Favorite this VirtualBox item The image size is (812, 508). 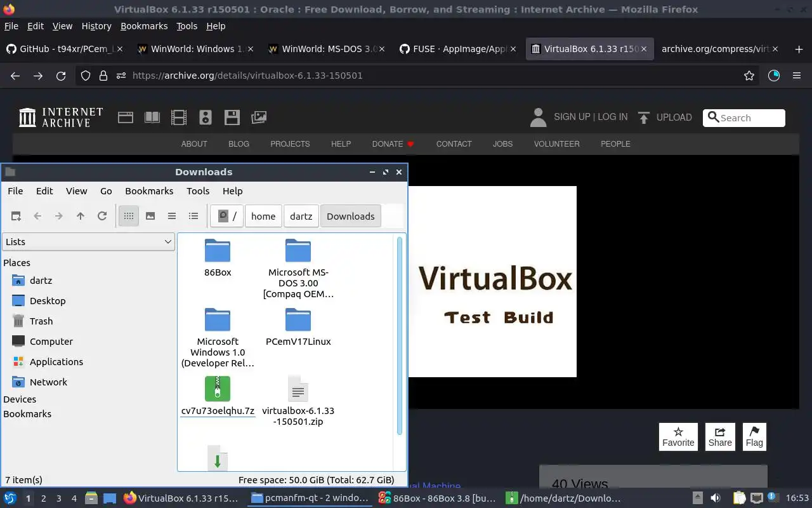678,437
